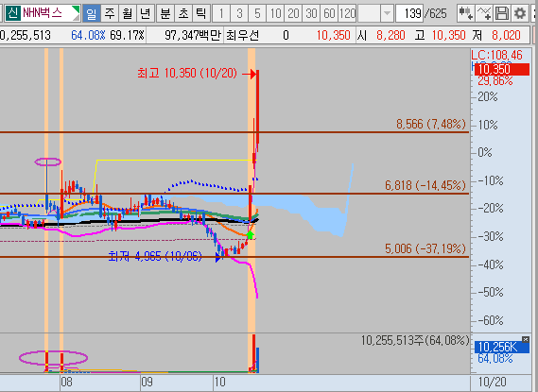Open chart settings gear icon
Viewport: 538px width, 392px height.
(520, 13)
